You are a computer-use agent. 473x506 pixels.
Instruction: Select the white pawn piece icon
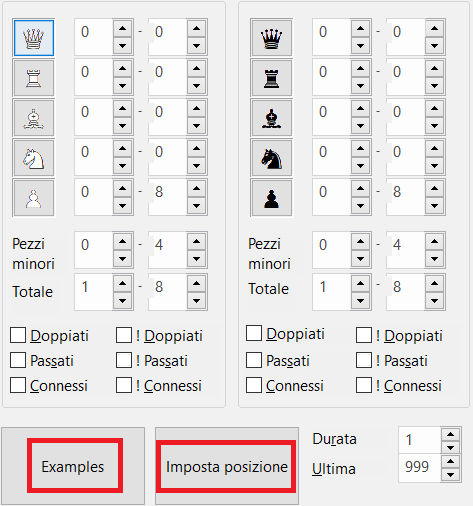click(x=34, y=198)
